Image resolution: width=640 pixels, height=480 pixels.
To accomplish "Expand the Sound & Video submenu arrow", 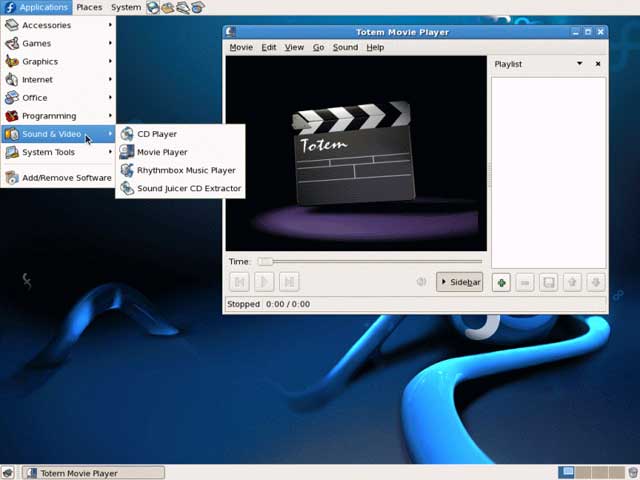I will (x=110, y=133).
